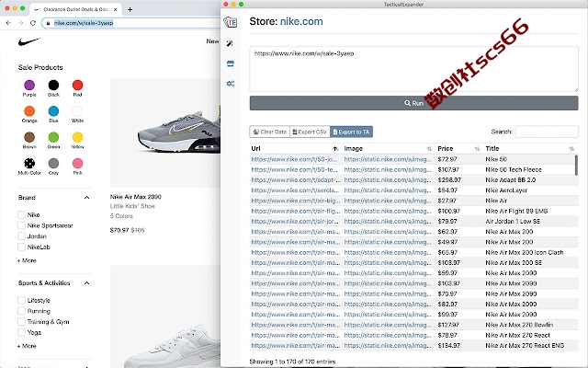588x368 pixels.
Task: Select the Nike Air Max 270 Bowfin title
Action: click(x=519, y=325)
